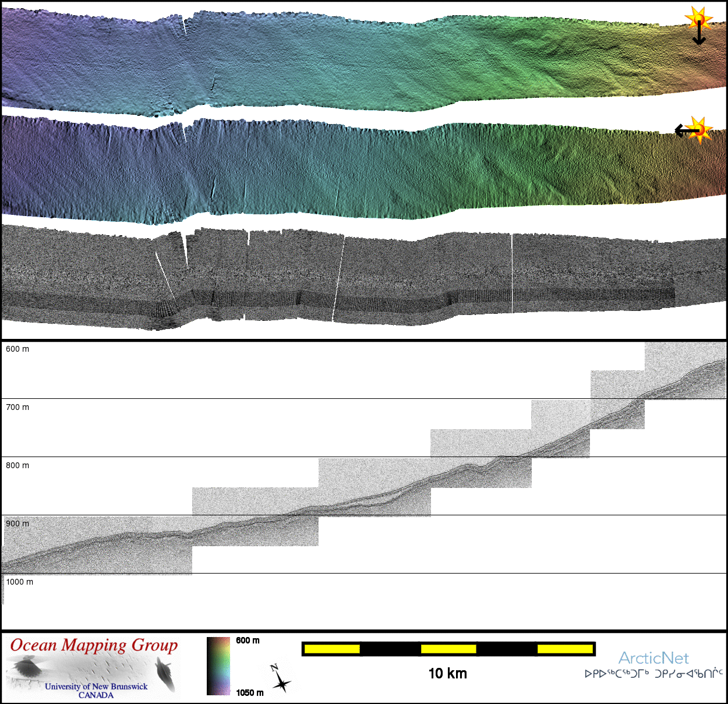This screenshot has height=704, width=728.
Task: Click the 600 m depth axis label
Action: 17,349
